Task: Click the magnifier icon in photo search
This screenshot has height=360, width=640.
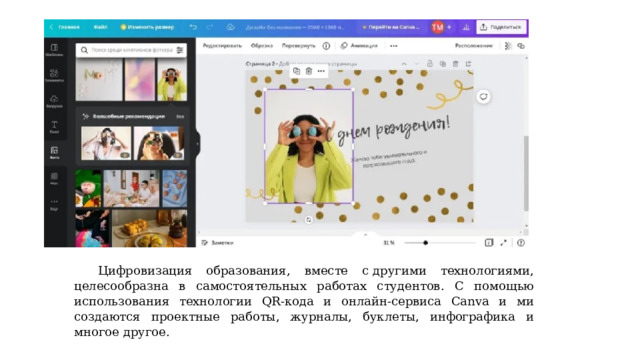Action: [x=84, y=50]
